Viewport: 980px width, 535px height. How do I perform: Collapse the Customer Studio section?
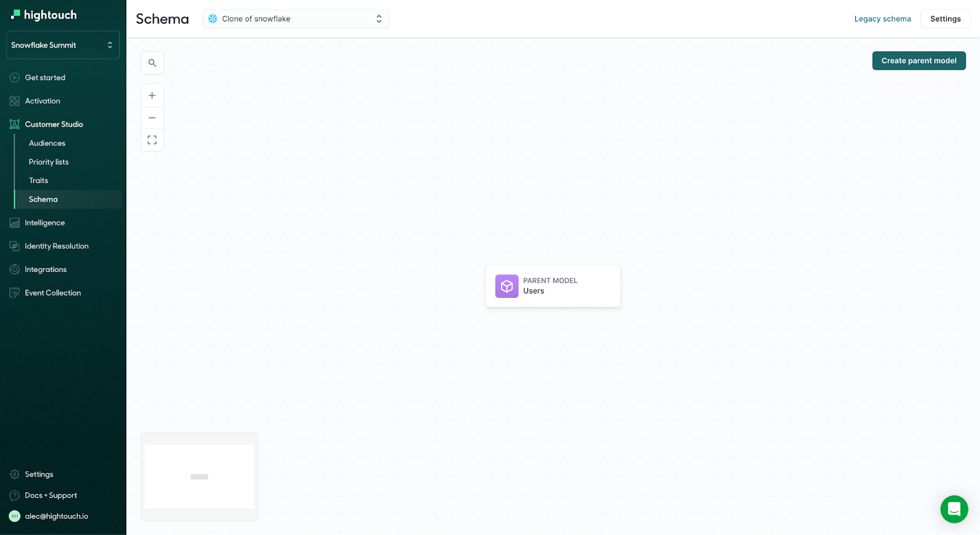pos(54,124)
